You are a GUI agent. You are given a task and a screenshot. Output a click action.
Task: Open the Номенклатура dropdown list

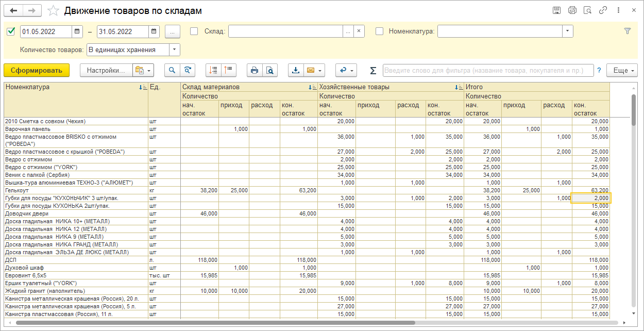[567, 31]
